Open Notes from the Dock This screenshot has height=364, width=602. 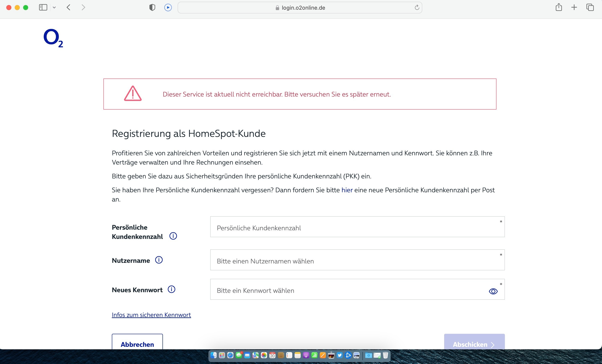[x=298, y=355]
